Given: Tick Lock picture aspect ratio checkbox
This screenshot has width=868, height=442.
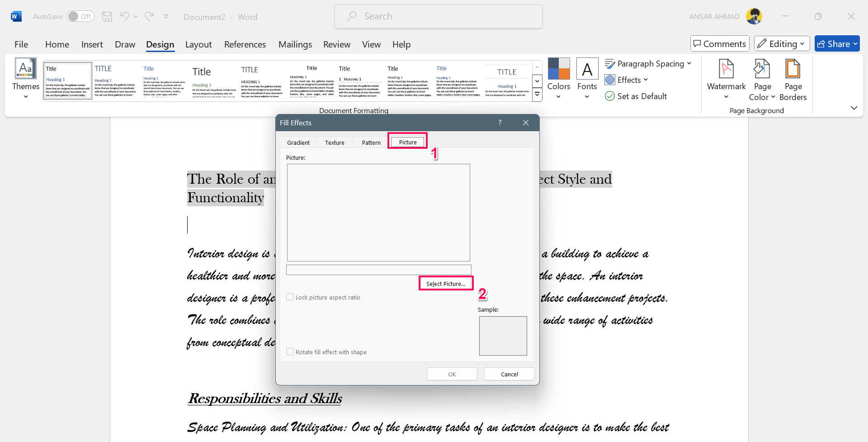Looking at the screenshot, I should pos(290,297).
